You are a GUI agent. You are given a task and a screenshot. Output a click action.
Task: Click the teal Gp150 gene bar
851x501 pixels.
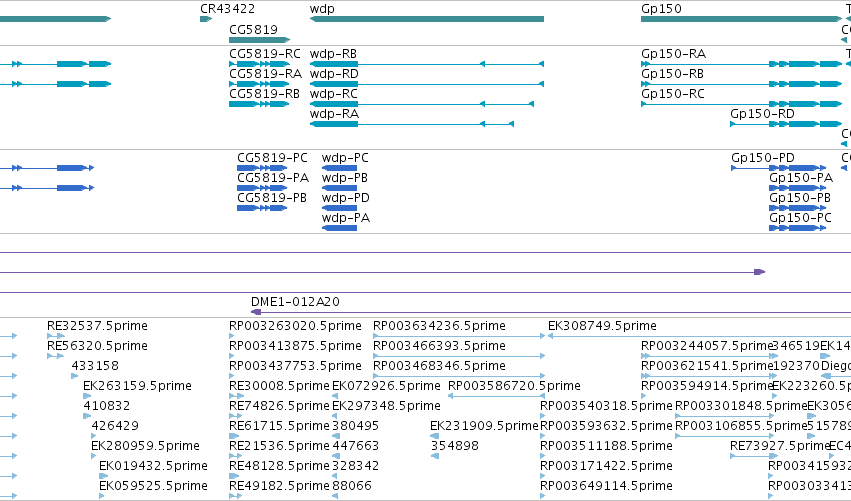point(741,19)
